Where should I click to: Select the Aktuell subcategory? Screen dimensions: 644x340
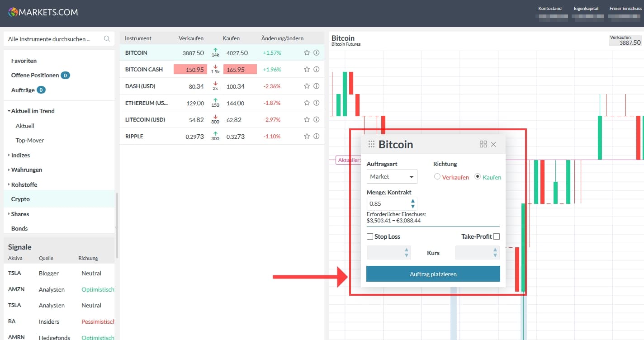(25, 126)
